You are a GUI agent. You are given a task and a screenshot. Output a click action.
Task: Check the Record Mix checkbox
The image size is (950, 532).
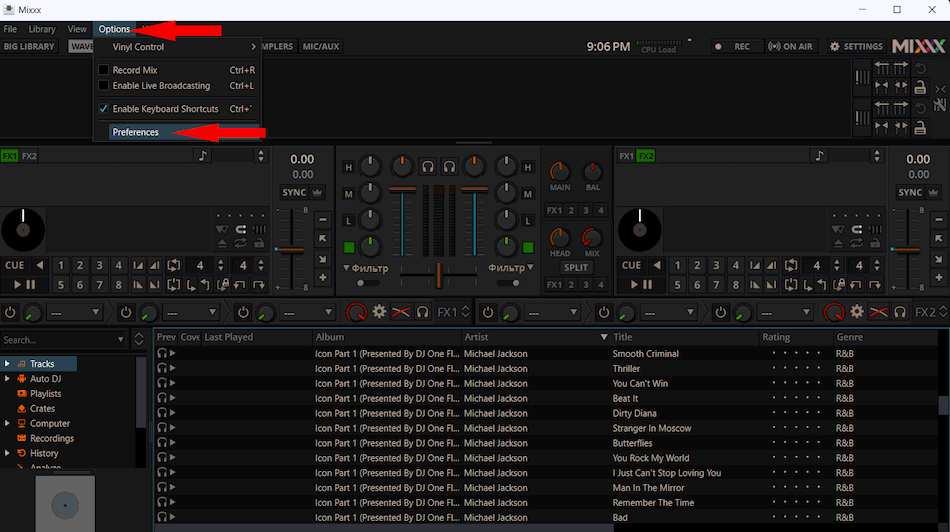tap(103, 70)
